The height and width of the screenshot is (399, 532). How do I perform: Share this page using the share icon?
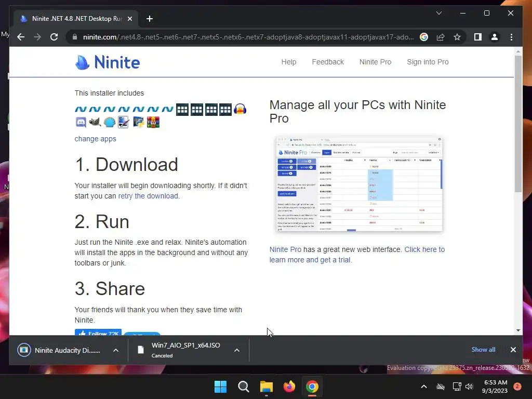coord(441,37)
